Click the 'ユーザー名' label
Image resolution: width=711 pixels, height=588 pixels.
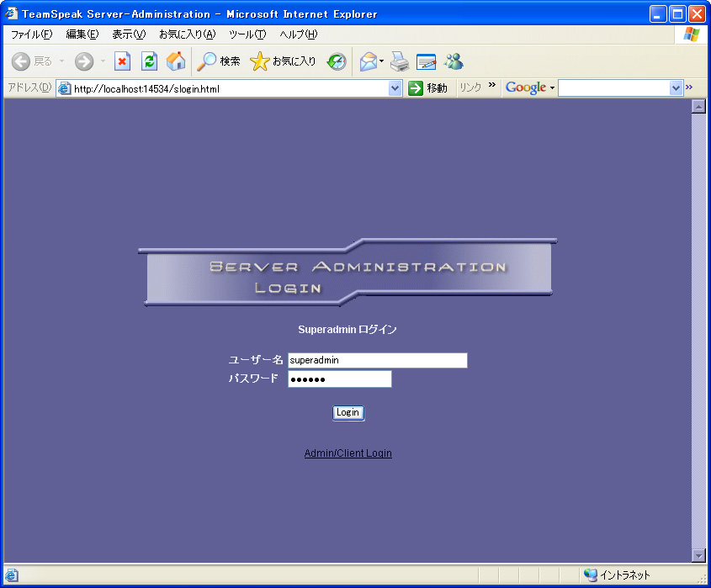tap(256, 360)
